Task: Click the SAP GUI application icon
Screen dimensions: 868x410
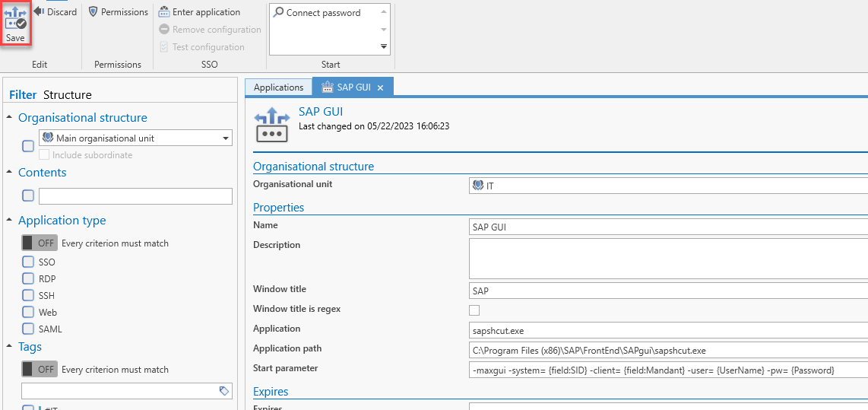Action: [272, 126]
